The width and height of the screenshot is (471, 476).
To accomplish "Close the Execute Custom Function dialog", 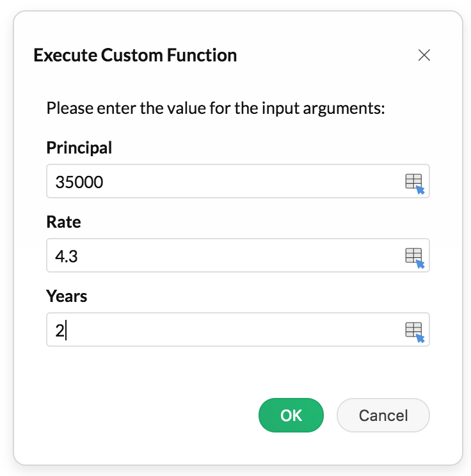I will [424, 55].
